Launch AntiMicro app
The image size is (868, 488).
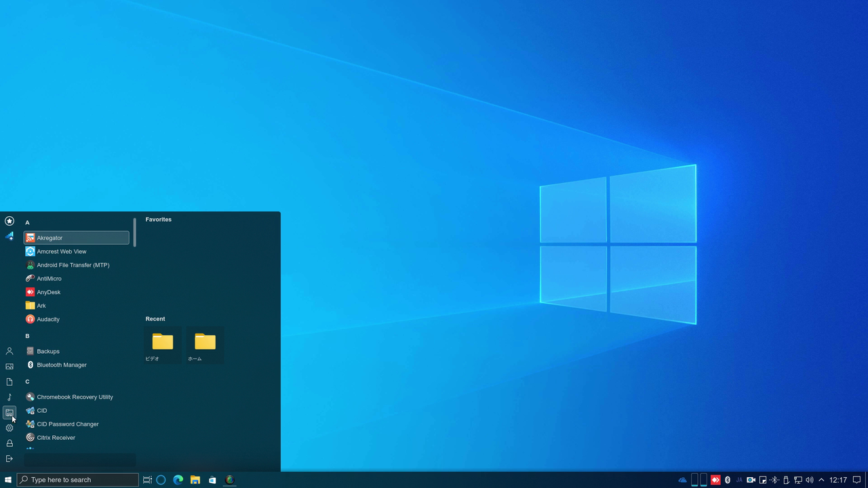tap(76, 279)
